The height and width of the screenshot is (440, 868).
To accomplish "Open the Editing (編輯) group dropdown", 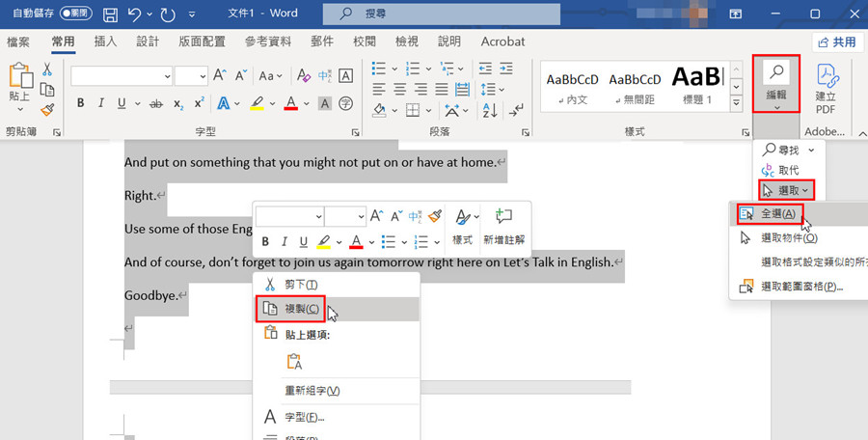I will pos(775,84).
